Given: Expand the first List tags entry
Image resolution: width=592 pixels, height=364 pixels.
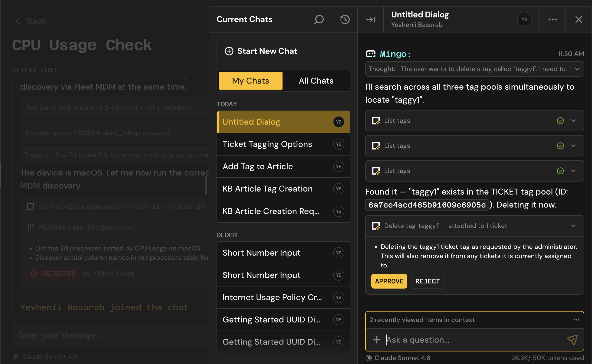Looking at the screenshot, I should [573, 121].
